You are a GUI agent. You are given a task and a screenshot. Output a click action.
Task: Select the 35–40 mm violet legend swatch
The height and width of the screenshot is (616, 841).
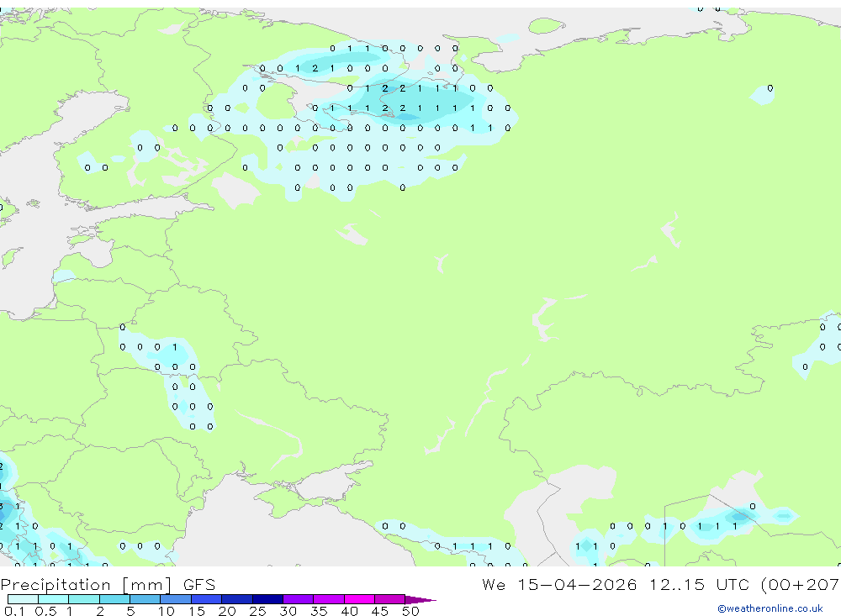click(x=329, y=599)
